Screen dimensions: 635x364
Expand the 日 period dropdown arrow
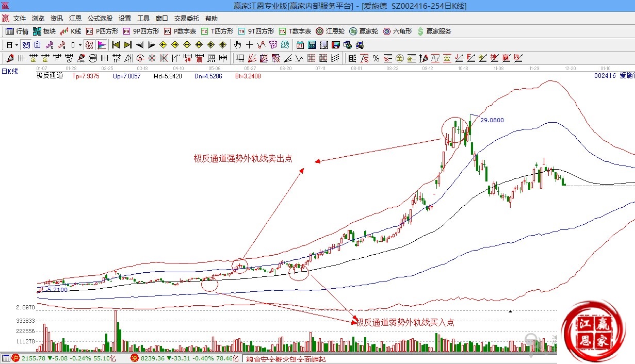pos(17,45)
